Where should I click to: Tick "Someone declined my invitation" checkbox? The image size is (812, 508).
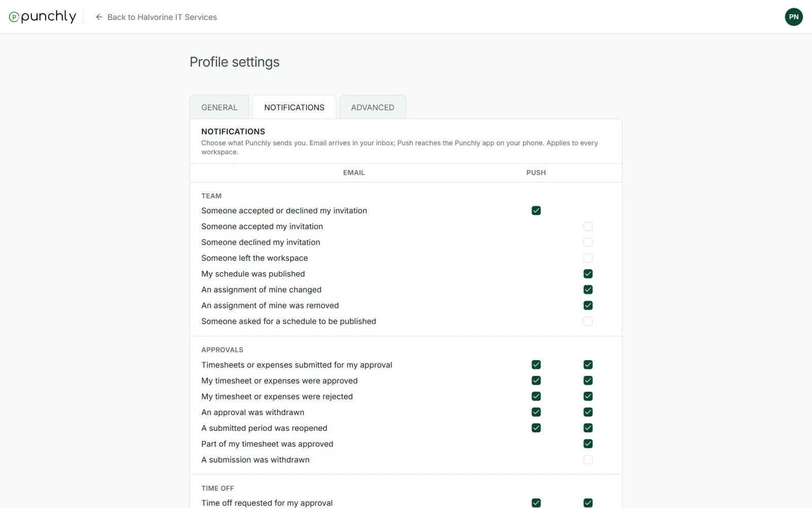click(588, 242)
